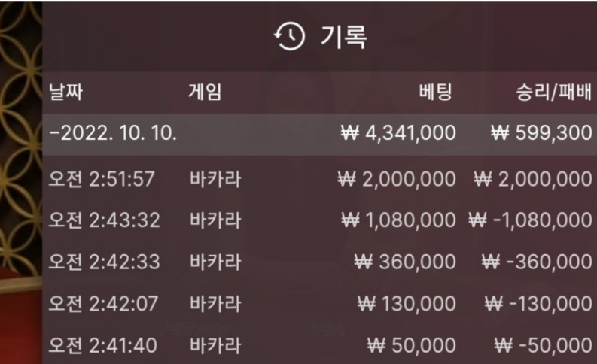Sort by the 게임 column header
The width and height of the screenshot is (597, 364).
pos(205,93)
